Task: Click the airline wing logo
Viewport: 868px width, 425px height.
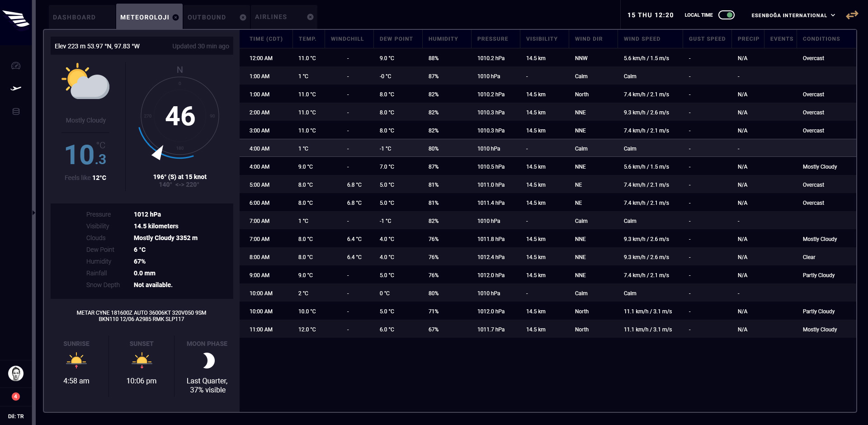Action: pyautogui.click(x=16, y=19)
